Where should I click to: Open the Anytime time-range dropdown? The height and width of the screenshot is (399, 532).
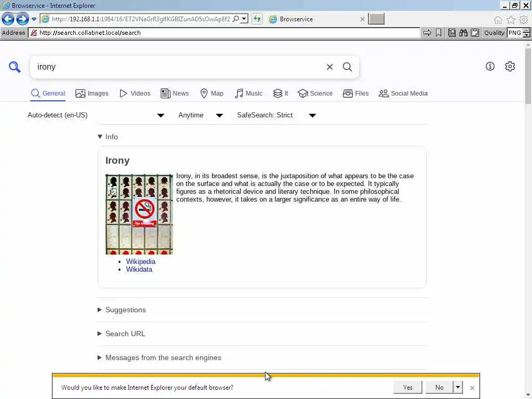(x=201, y=115)
